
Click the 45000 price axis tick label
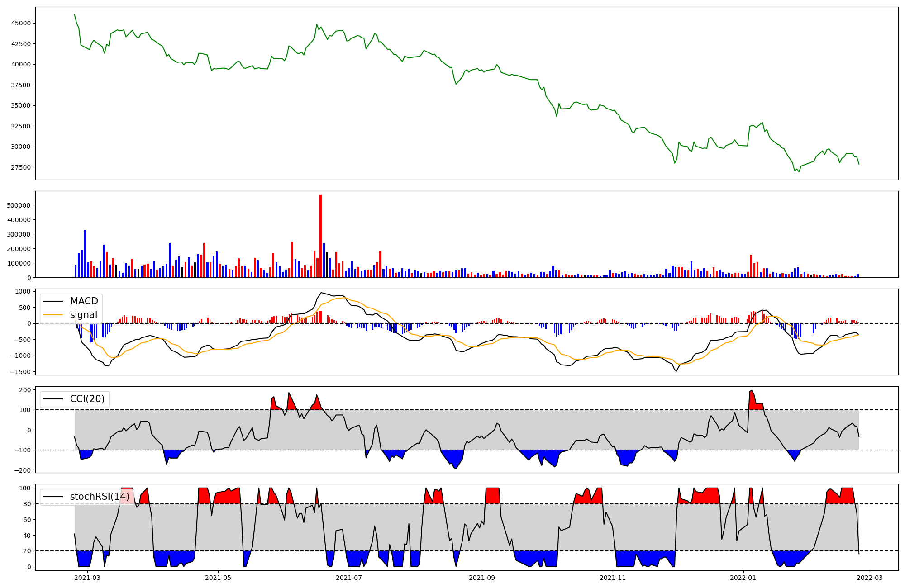click(21, 23)
